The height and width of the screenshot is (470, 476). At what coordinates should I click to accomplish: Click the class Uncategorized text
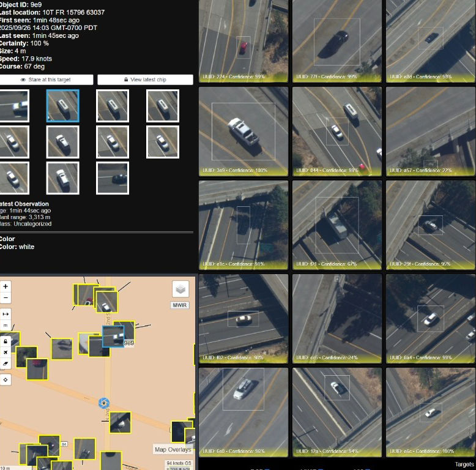tap(26, 224)
